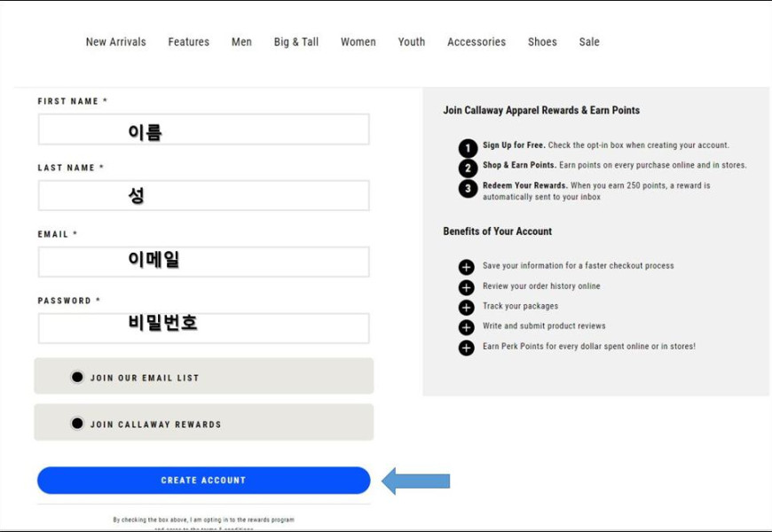Click the step 1 Sign Up icon
The width and height of the screenshot is (772, 532).
pos(468,148)
